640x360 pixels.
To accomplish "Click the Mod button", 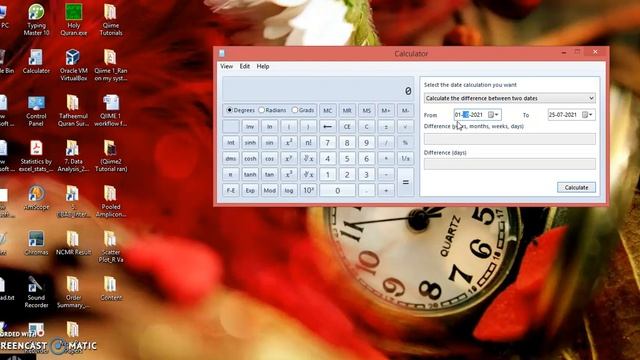I will pos(269,191).
